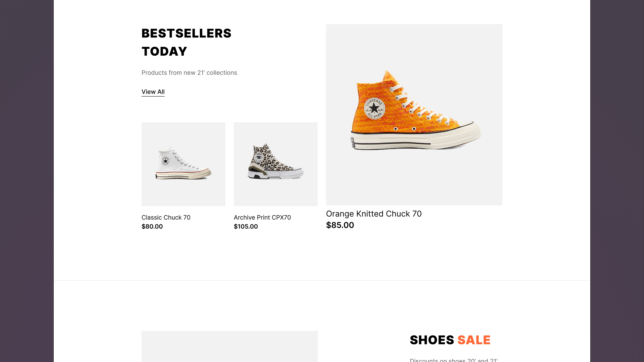Screen dimensions: 644x362
Task: Open the Archive Print CPX70 leopard shoe image
Action: 276,164
